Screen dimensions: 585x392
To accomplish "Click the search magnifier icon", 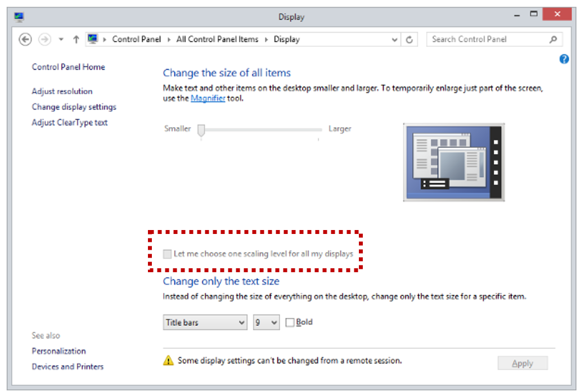I will [x=553, y=39].
